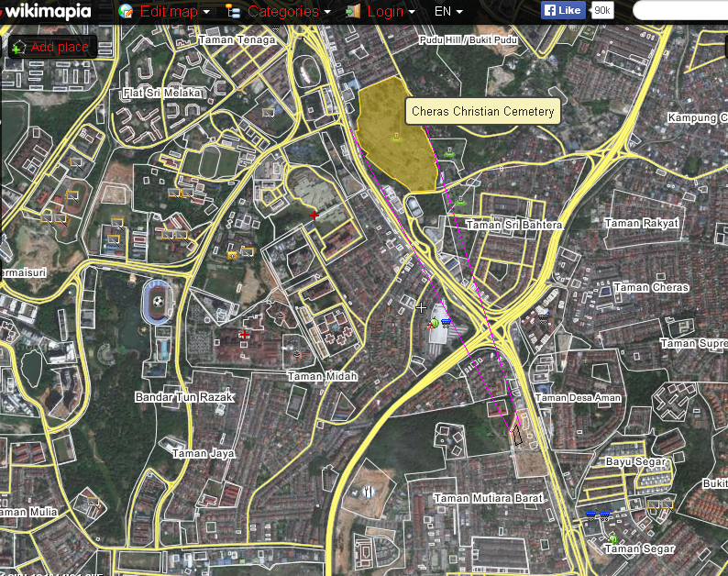Click the Categories list icon
728x576 pixels.
point(234,12)
